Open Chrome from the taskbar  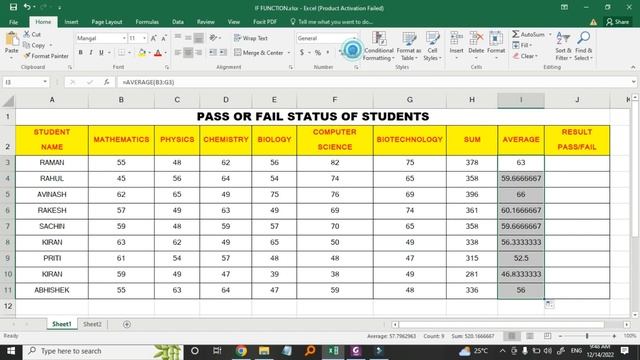(x=241, y=351)
